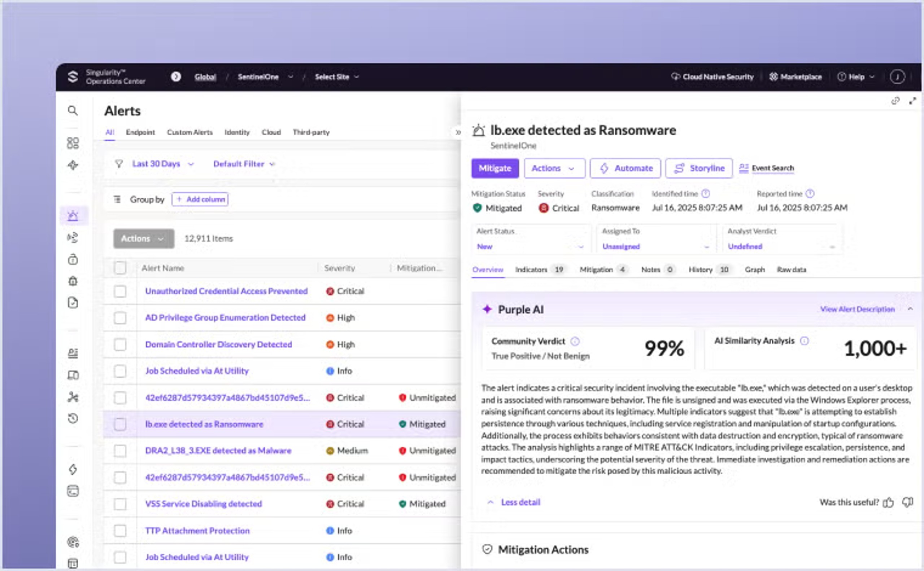This screenshot has height=571, width=924.
Task: Switch to the Indicators tab
Action: click(x=531, y=270)
